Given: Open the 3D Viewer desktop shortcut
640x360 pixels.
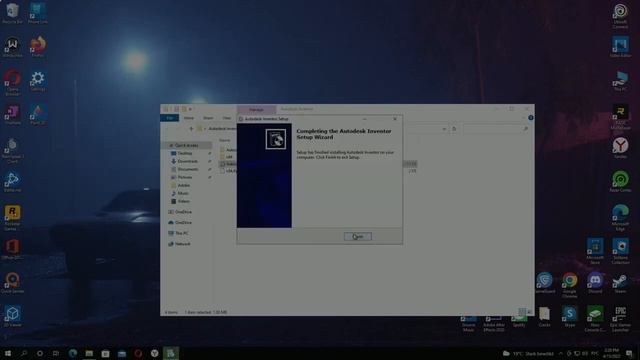Looking at the screenshot, I should [x=12, y=317].
